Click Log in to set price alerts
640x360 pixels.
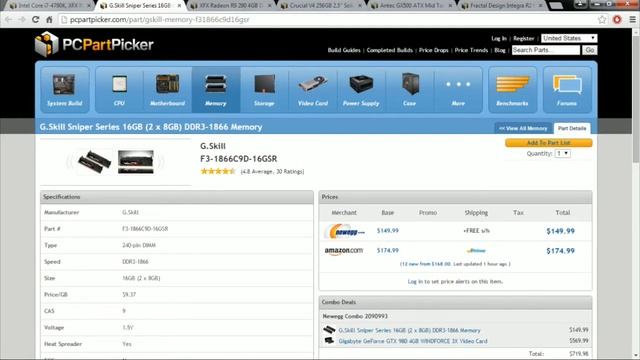pos(455,281)
